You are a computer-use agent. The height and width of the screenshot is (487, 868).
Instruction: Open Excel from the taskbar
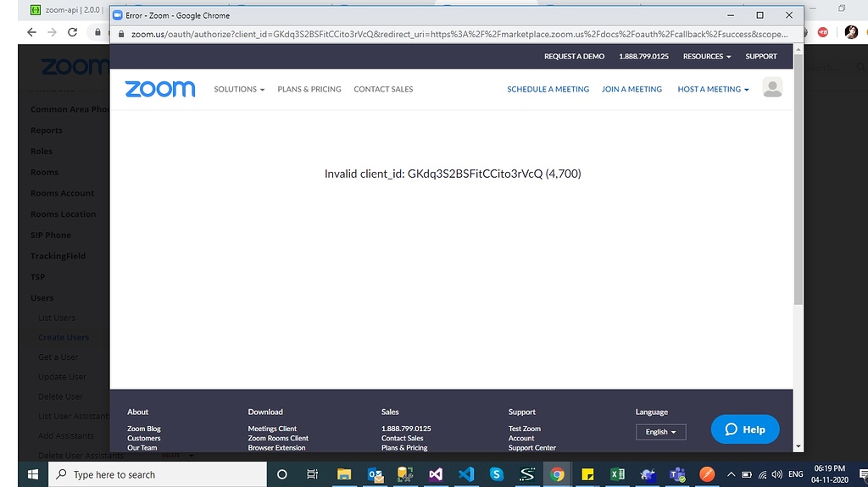(x=617, y=474)
